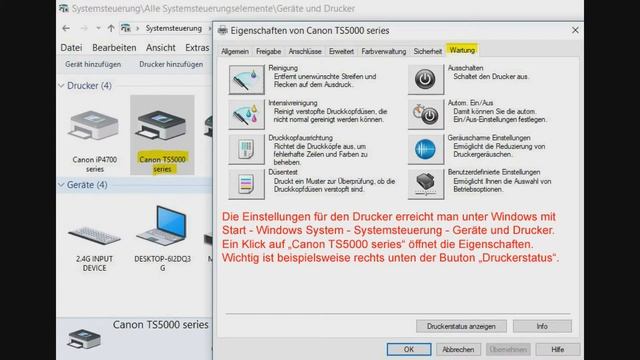The width and height of the screenshot is (640, 360).
Task: Collapse the Geräte (4) group
Action: 61,185
